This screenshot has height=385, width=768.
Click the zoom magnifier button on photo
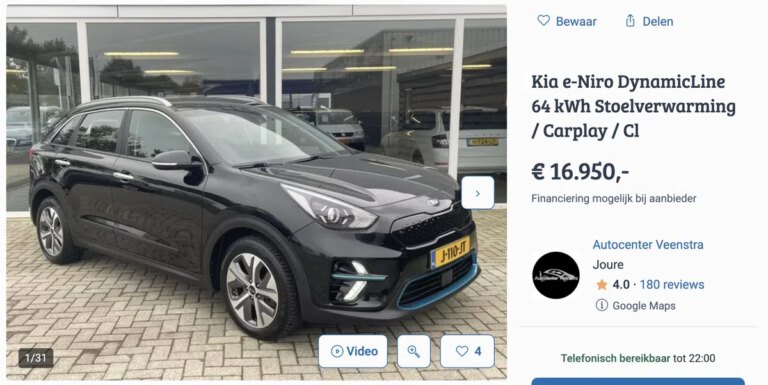[413, 351]
